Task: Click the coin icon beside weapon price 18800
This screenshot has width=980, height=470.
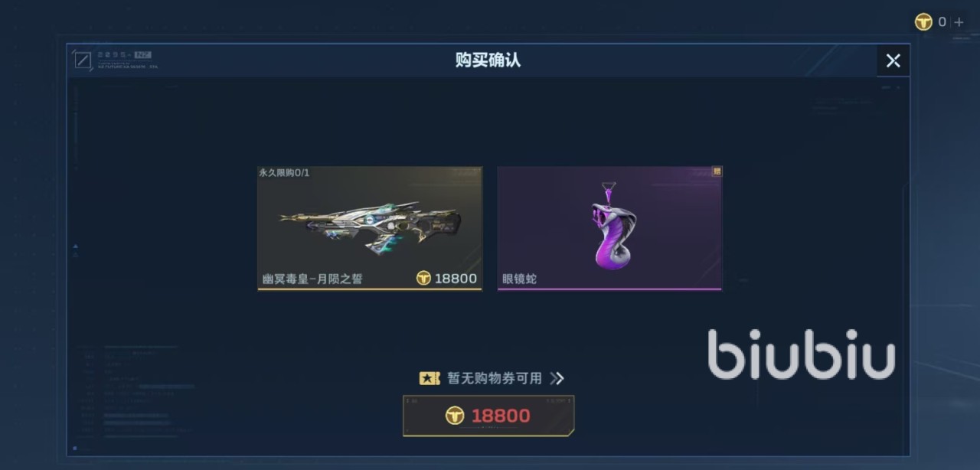Action: coord(423,279)
